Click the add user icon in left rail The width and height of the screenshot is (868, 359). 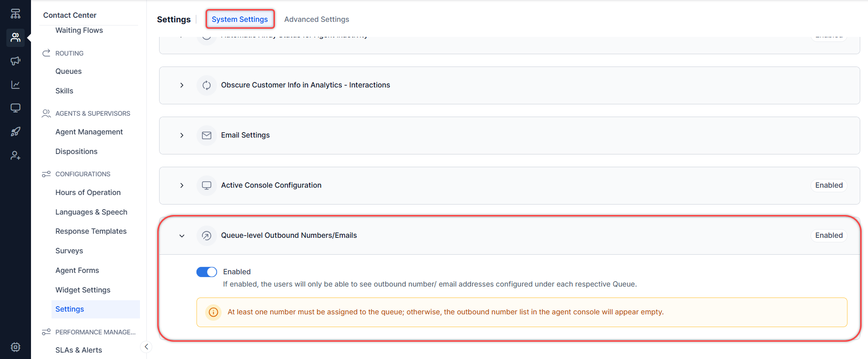click(x=15, y=155)
